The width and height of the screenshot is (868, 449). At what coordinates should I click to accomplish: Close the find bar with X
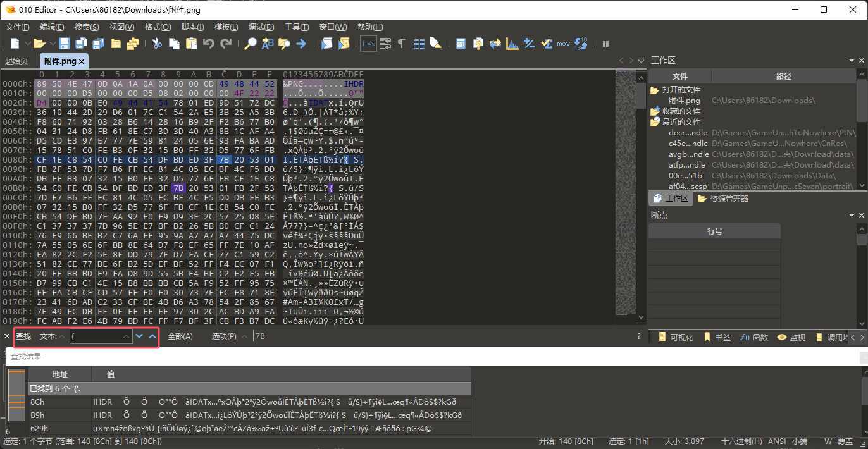tap(7, 336)
